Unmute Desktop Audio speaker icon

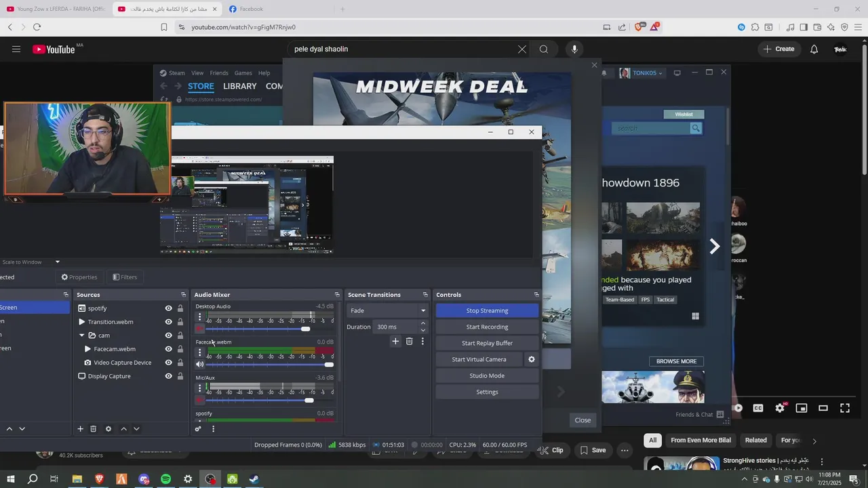click(x=199, y=329)
